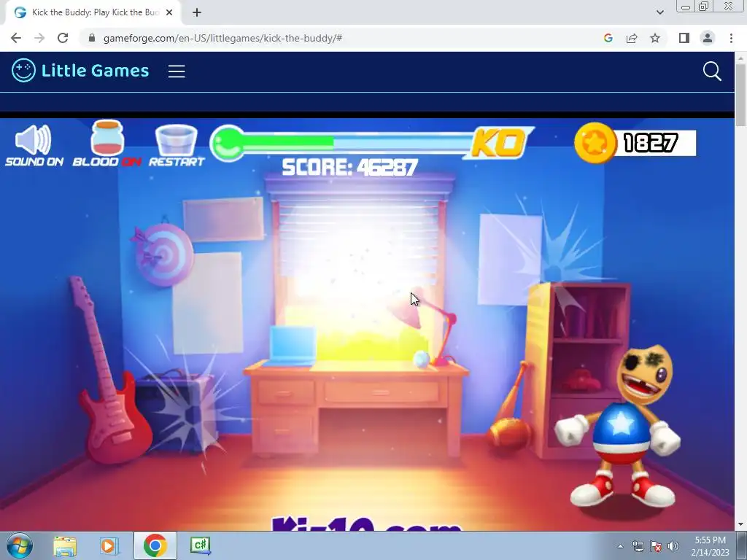Reload the page
The width and height of the screenshot is (747, 560).
point(63,38)
